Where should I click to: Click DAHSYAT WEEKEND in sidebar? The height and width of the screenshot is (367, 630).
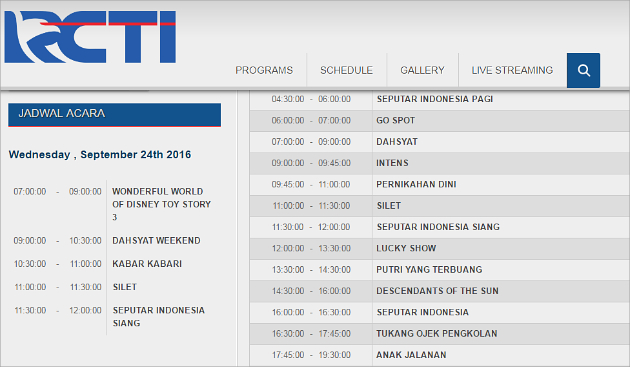(x=156, y=240)
